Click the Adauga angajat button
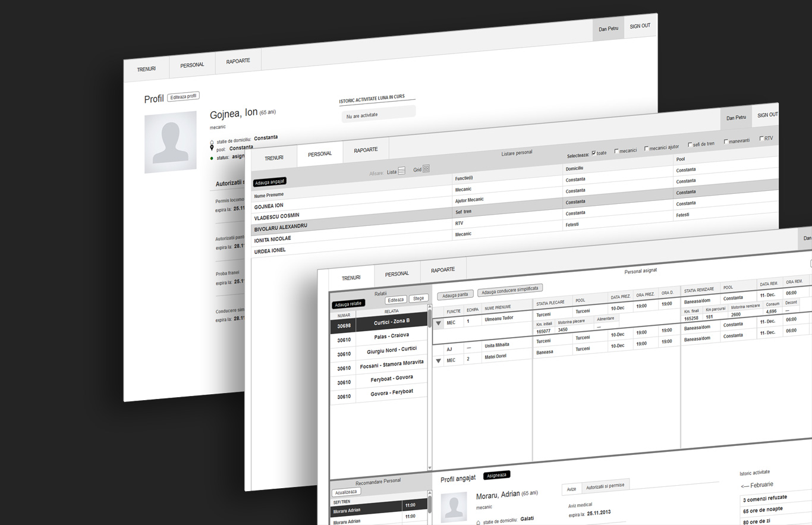 click(269, 182)
